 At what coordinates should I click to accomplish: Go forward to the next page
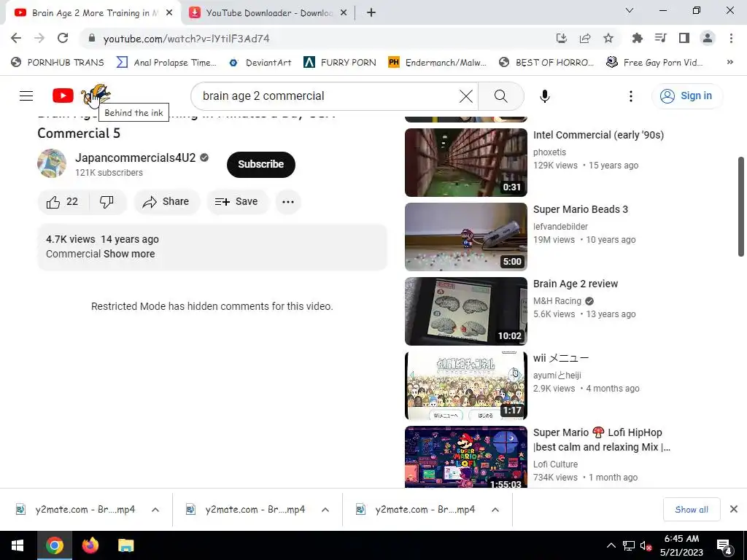click(39, 38)
